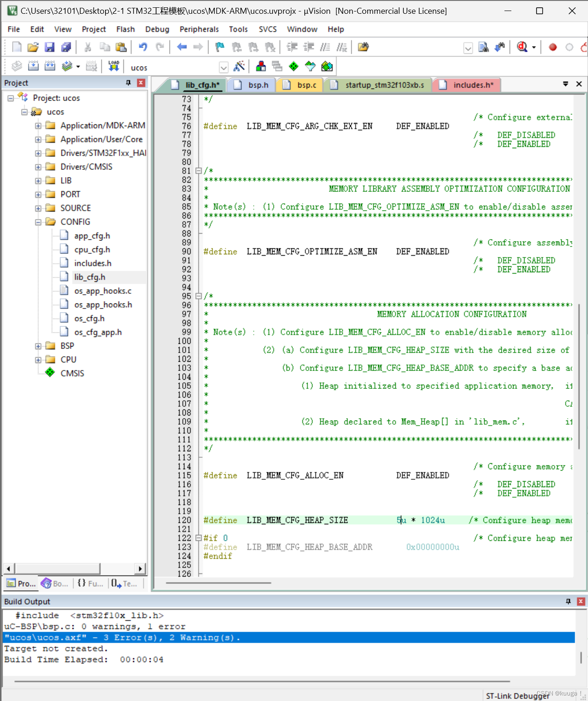Open the target selection dropdown ucos
Screen dimensions: 588x701
[x=224, y=67]
